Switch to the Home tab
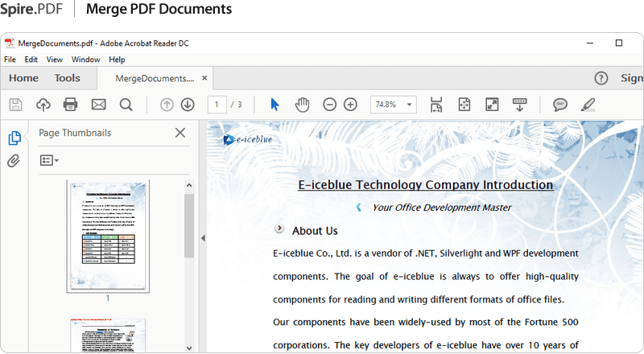 point(24,78)
